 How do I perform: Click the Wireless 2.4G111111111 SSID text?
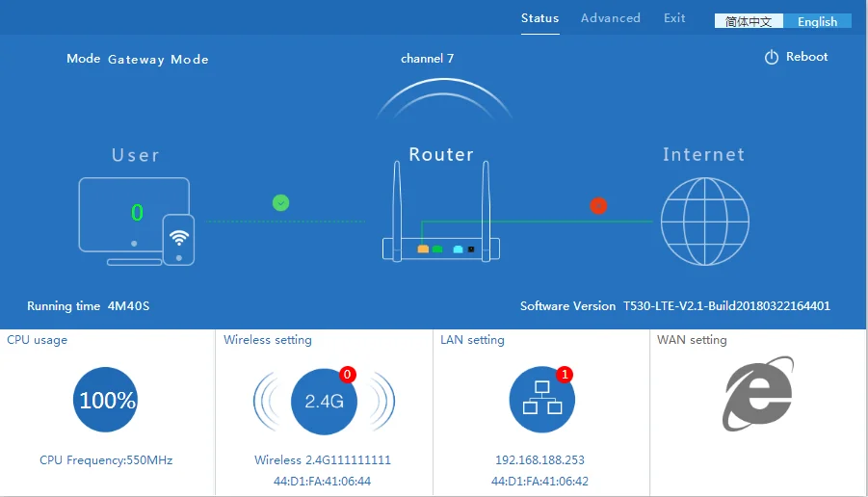[x=323, y=460]
